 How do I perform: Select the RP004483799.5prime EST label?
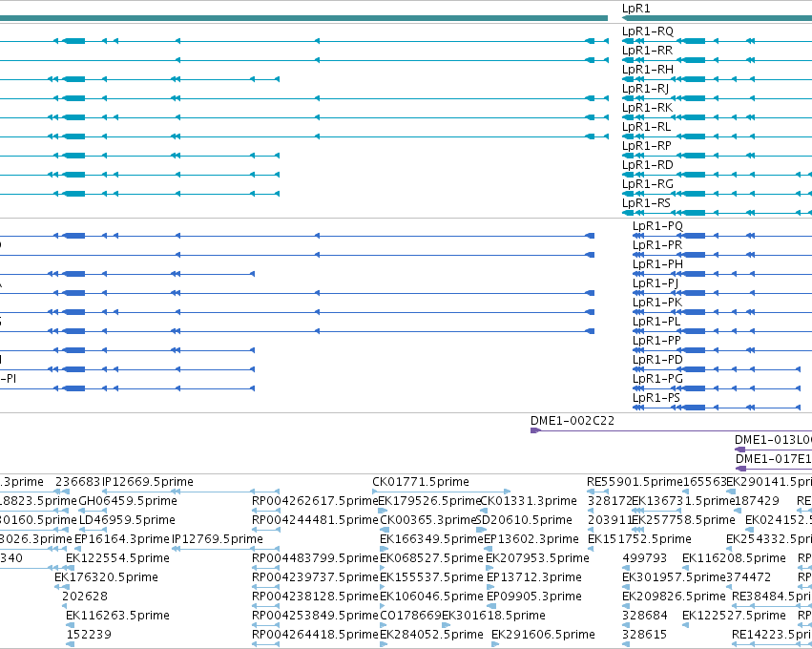[x=315, y=558]
